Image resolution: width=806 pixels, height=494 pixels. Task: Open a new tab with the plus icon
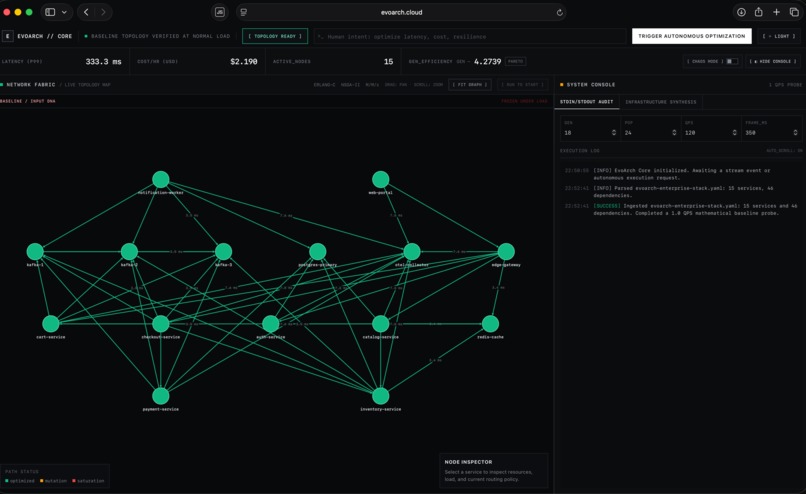[x=776, y=12]
